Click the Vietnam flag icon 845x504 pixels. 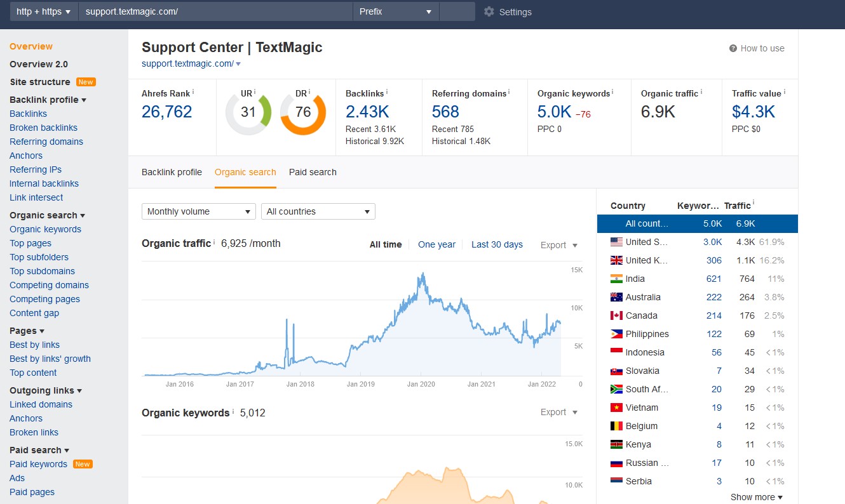(616, 408)
